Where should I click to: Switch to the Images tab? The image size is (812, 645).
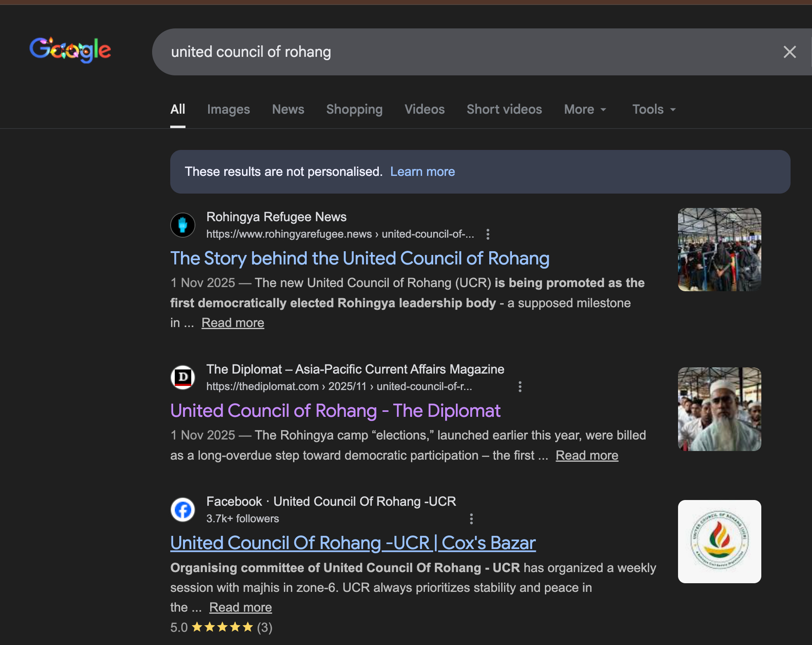228,110
